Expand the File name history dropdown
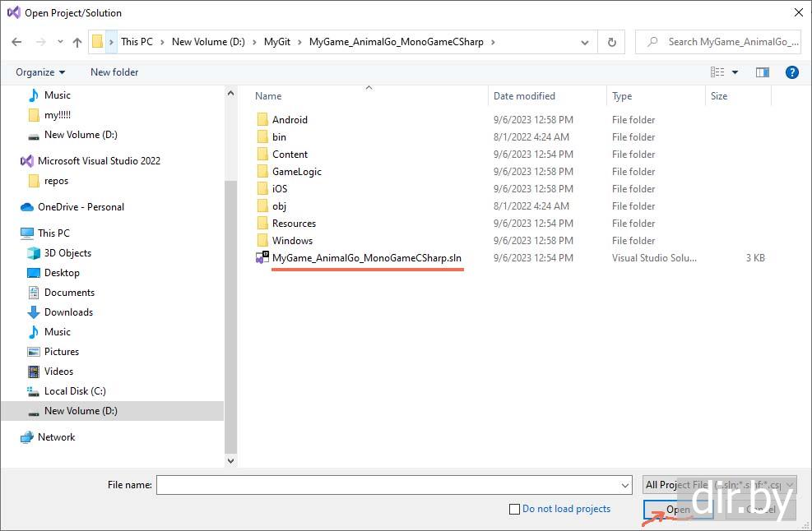 [x=624, y=485]
